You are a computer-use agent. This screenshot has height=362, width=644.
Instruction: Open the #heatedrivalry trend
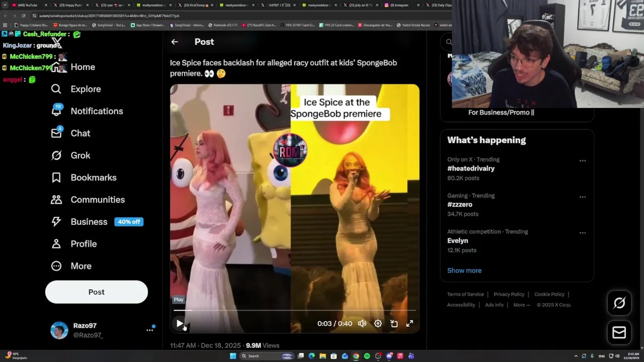pyautogui.click(x=471, y=168)
